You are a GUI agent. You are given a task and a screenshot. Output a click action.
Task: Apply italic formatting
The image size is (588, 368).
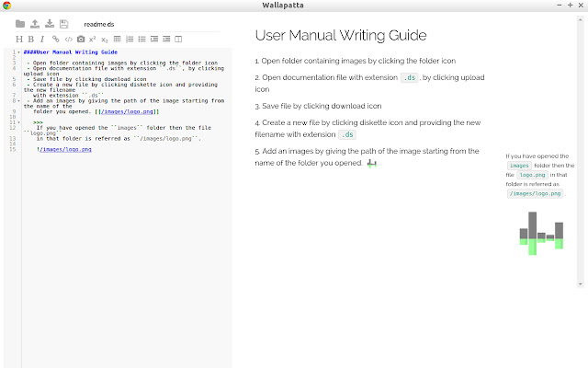tap(42, 39)
